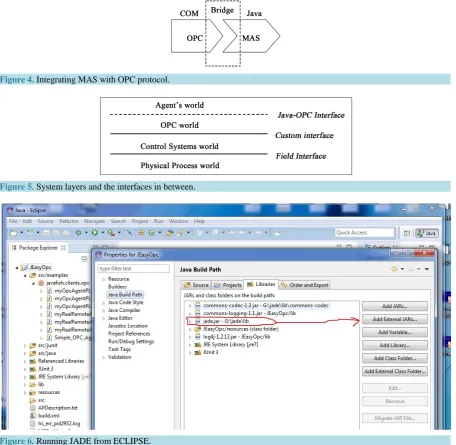Viewport: 456px width, 445px height.
Task: Open the Project menu
Action: pyautogui.click(x=140, y=221)
